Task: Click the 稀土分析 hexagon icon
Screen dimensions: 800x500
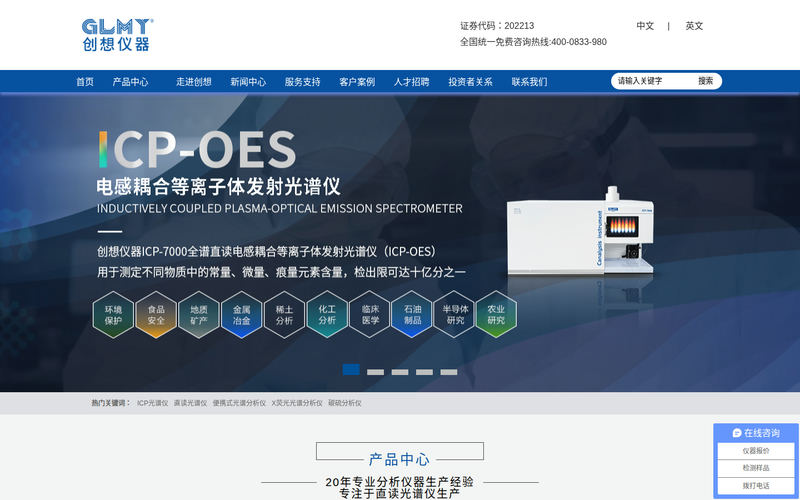Action: click(284, 315)
